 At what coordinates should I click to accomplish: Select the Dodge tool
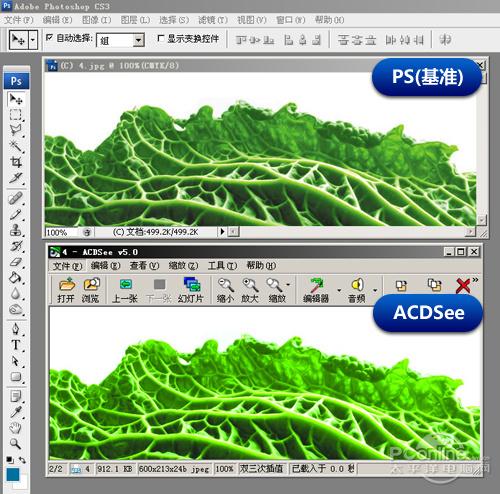[15, 310]
